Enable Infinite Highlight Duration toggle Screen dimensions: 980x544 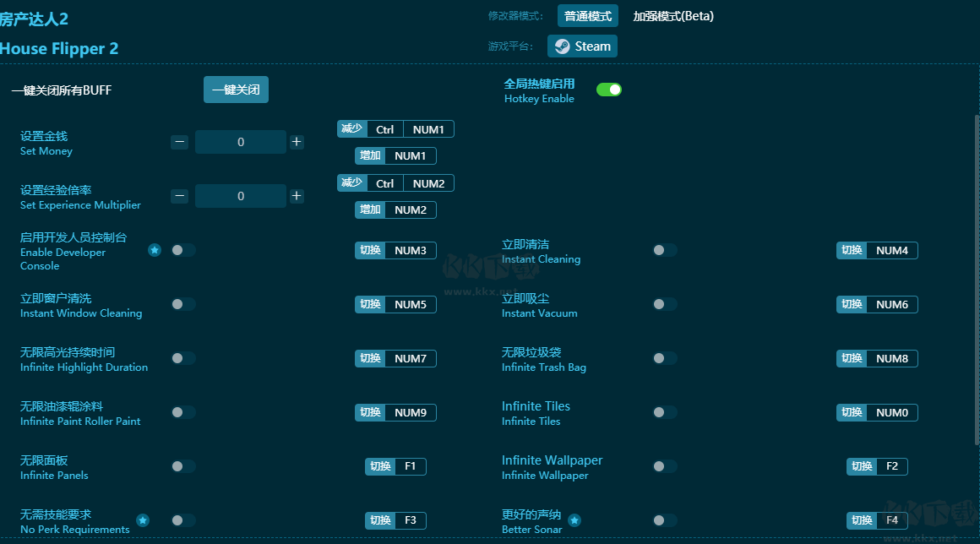pyautogui.click(x=183, y=358)
